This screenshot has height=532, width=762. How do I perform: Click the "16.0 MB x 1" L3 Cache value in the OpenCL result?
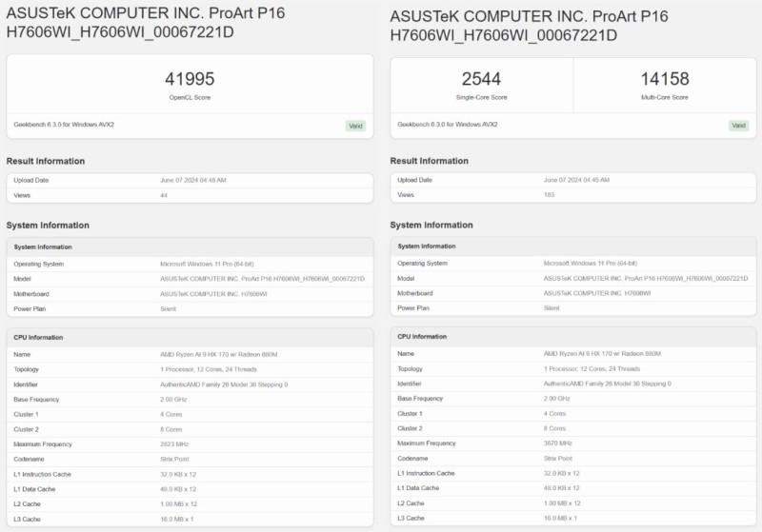coord(179,519)
